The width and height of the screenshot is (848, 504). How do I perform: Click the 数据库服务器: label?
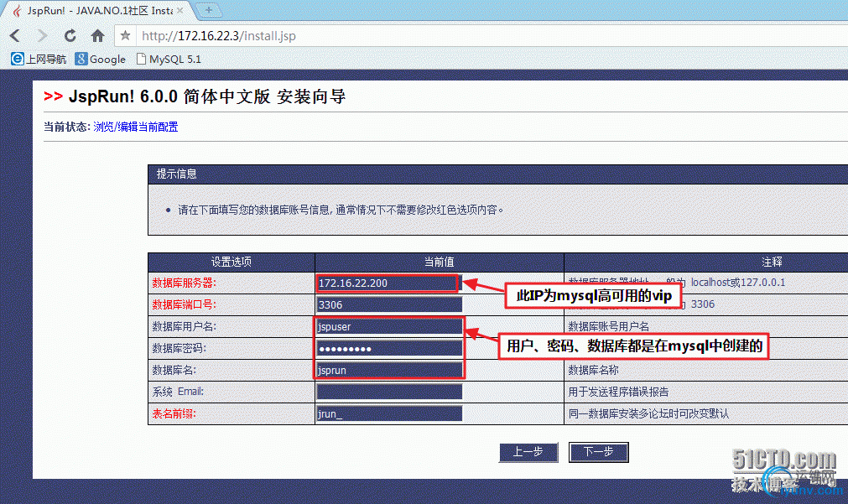184,283
